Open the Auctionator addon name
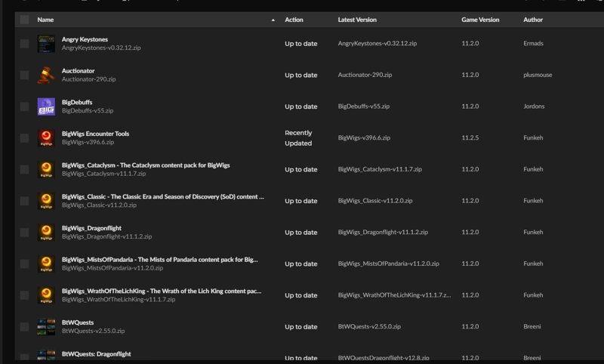 79,71
